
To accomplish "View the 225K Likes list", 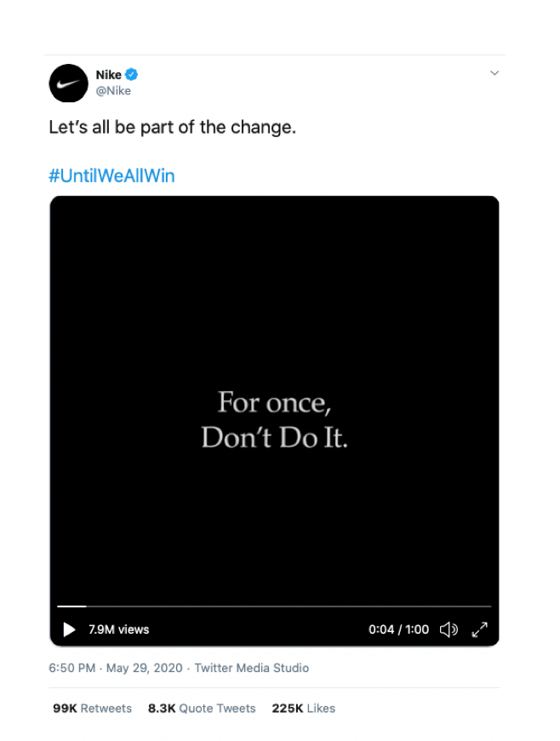I will click(x=303, y=708).
